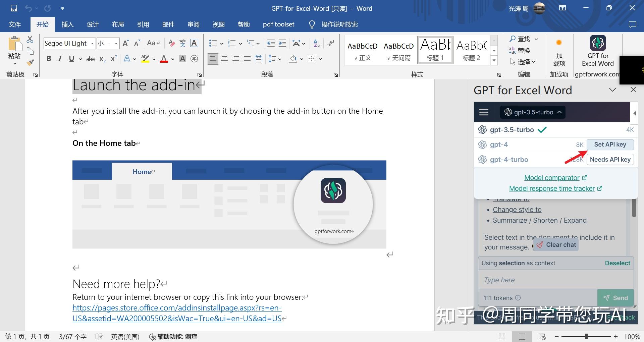The width and height of the screenshot is (644, 342).
Task: Click the Clear chat button
Action: (556, 245)
